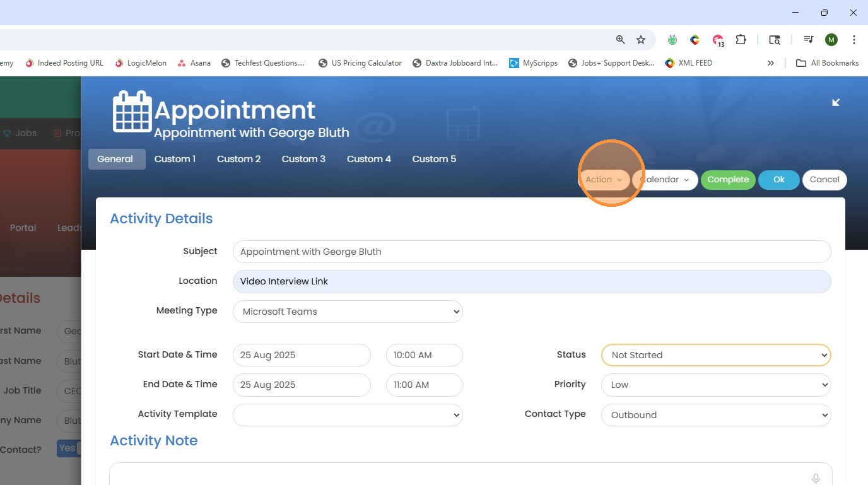Open the Meeting Type dropdown
This screenshot has height=485, width=868.
coord(348,312)
